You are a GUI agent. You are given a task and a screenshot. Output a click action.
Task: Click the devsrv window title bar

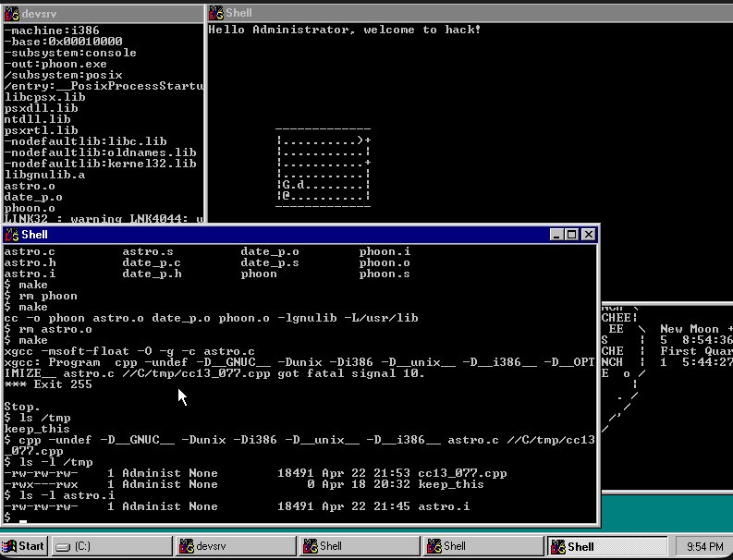tap(104, 14)
